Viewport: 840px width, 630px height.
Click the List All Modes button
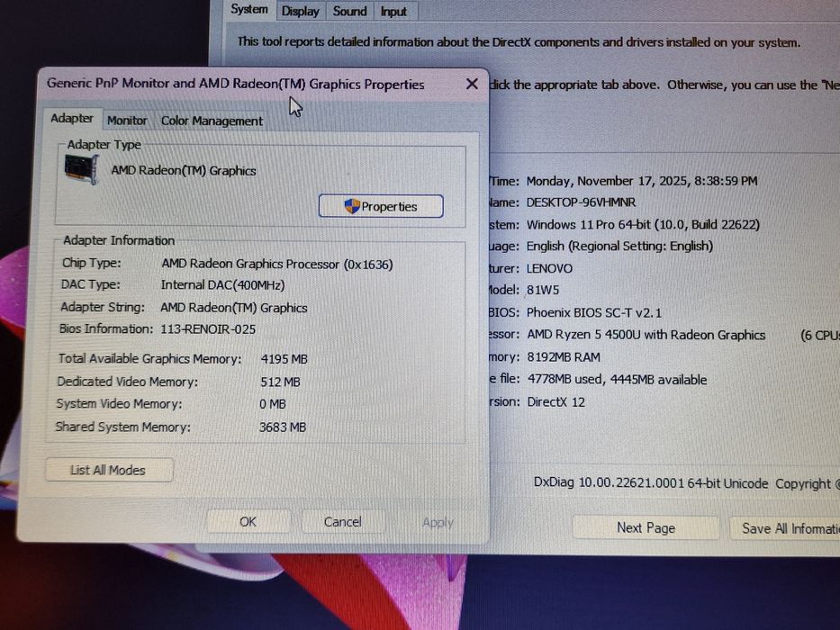click(109, 471)
